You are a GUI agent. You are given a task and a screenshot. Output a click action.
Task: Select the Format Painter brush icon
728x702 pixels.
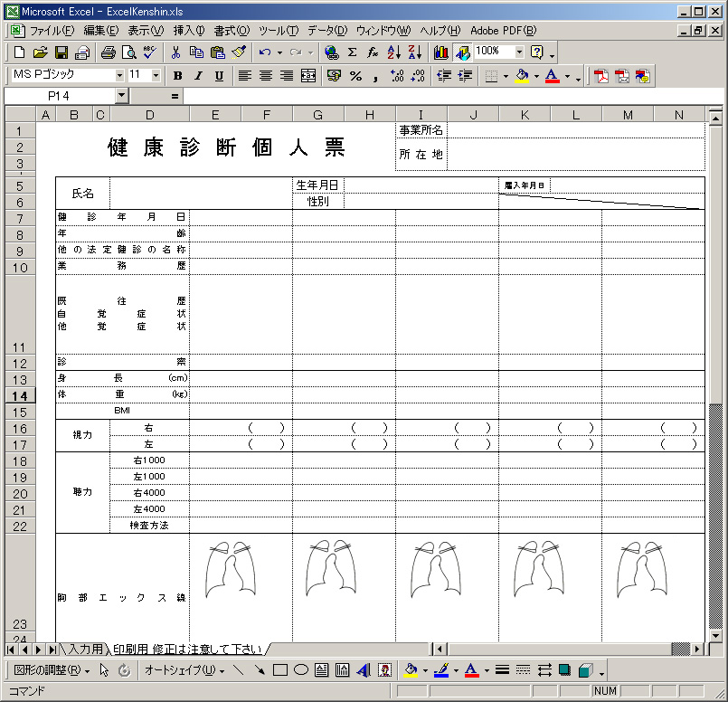tap(239, 52)
